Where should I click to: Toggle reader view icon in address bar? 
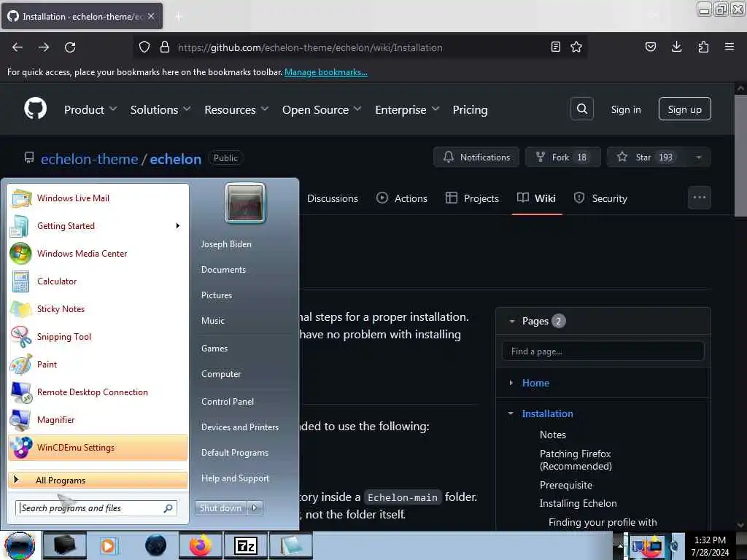pyautogui.click(x=555, y=47)
